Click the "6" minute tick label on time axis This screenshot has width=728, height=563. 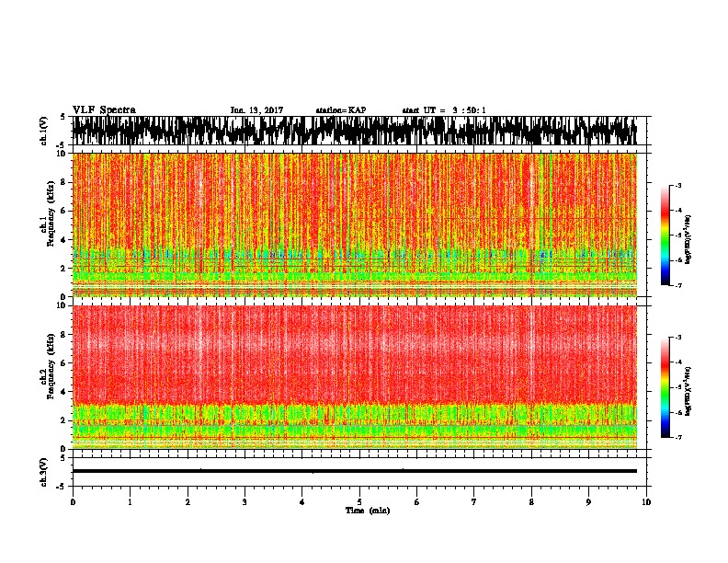(x=417, y=502)
